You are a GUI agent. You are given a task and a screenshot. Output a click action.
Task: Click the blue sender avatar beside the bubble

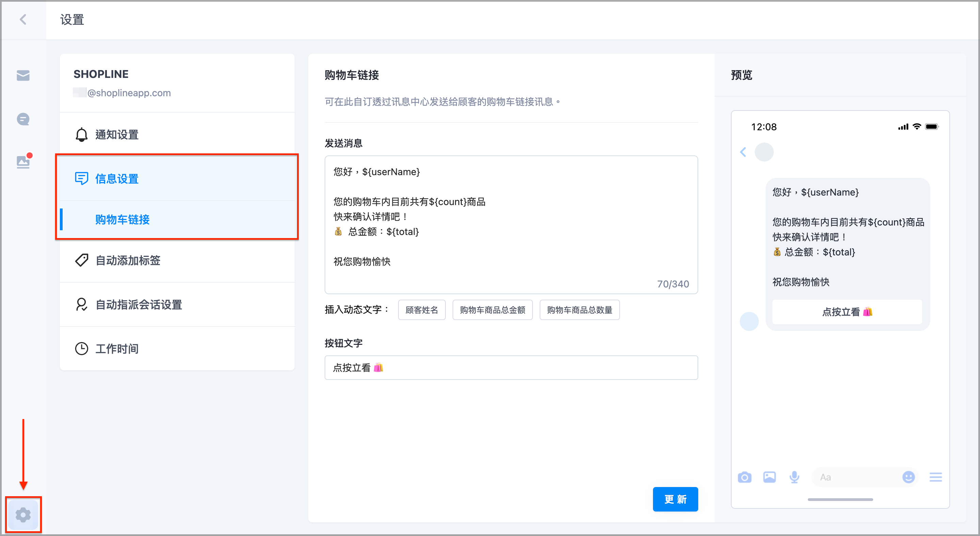click(749, 321)
